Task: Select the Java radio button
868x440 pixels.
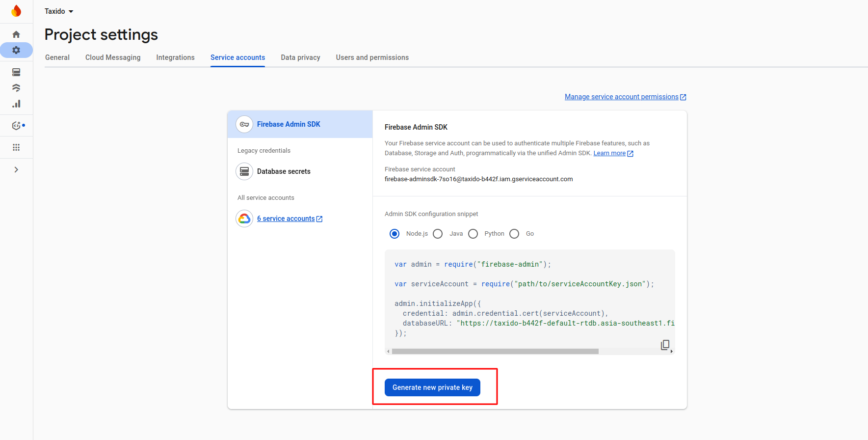Action: coord(438,234)
